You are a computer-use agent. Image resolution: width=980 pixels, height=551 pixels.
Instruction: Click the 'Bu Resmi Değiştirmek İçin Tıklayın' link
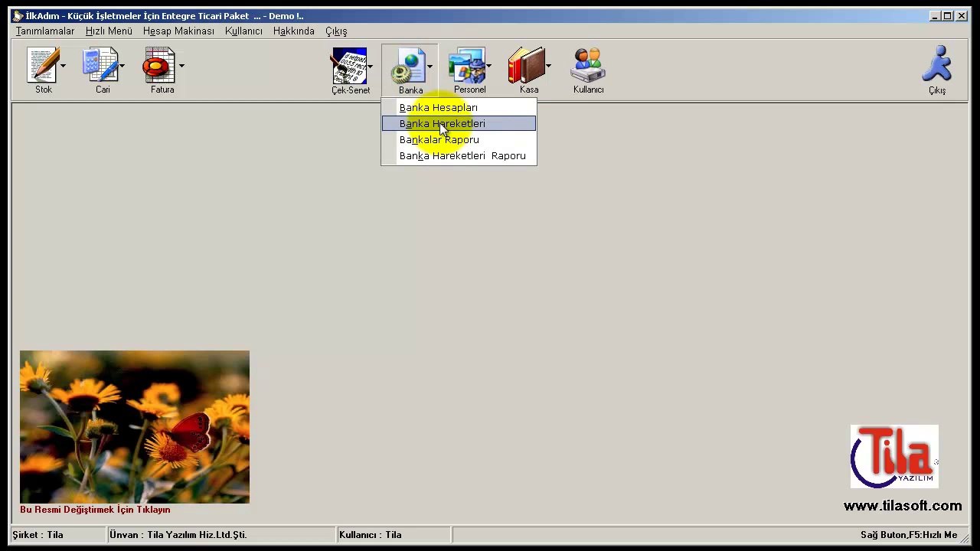pyautogui.click(x=95, y=510)
